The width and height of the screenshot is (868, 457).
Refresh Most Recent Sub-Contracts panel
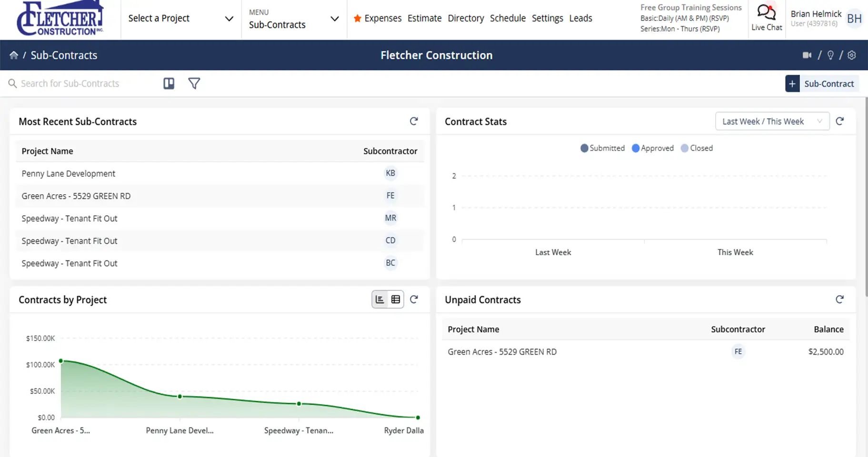pos(414,121)
